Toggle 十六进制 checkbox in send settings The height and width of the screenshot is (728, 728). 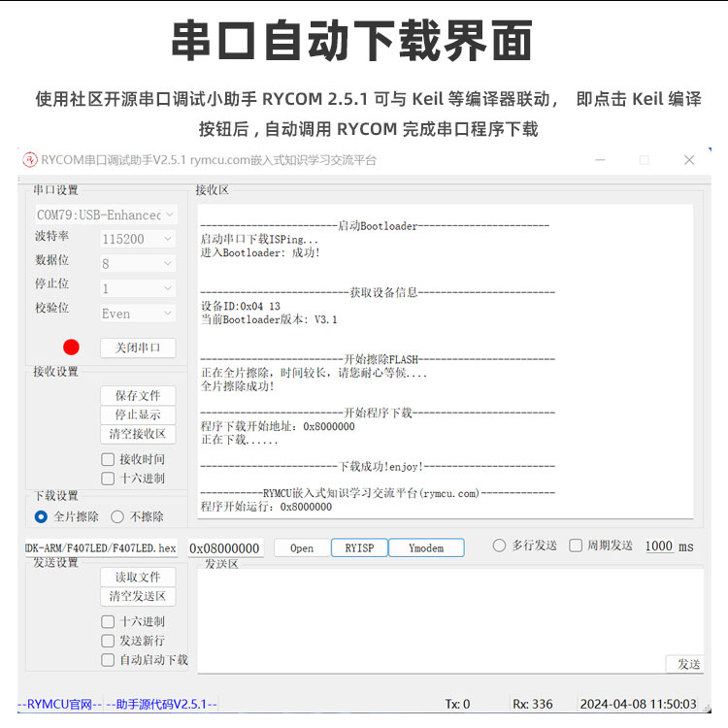click(108, 621)
